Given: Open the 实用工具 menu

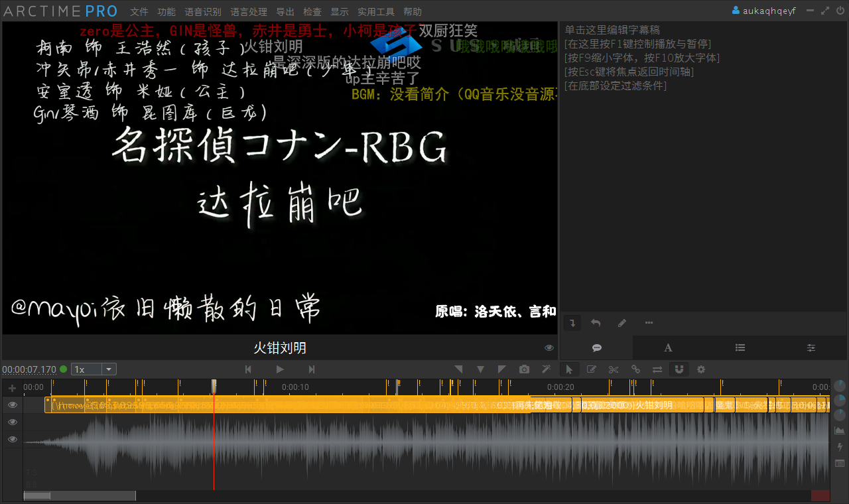Looking at the screenshot, I should [x=376, y=12].
